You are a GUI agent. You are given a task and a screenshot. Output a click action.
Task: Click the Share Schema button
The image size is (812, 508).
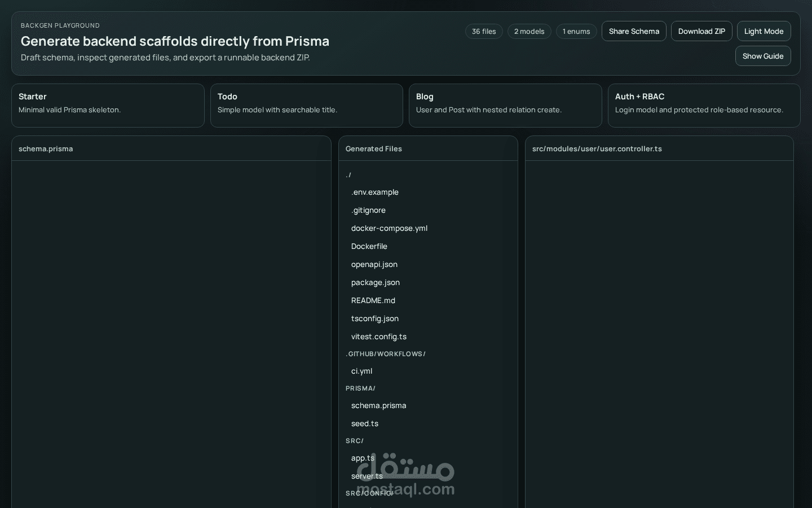click(x=634, y=31)
